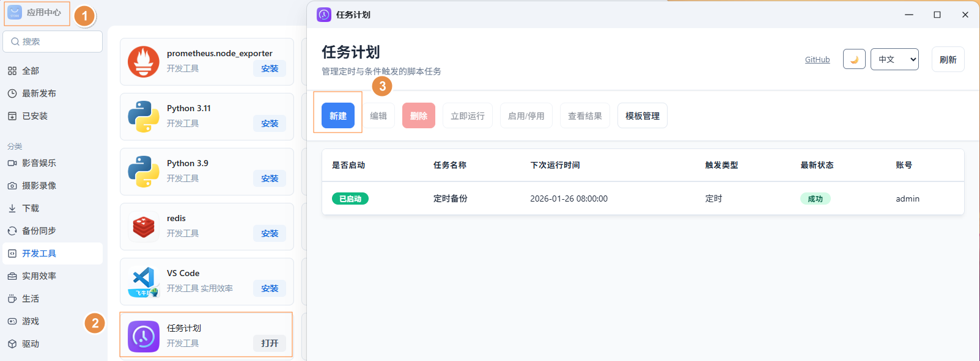Install prometheus.node_exporter
Screen dimensions: 980x361
pos(270,68)
